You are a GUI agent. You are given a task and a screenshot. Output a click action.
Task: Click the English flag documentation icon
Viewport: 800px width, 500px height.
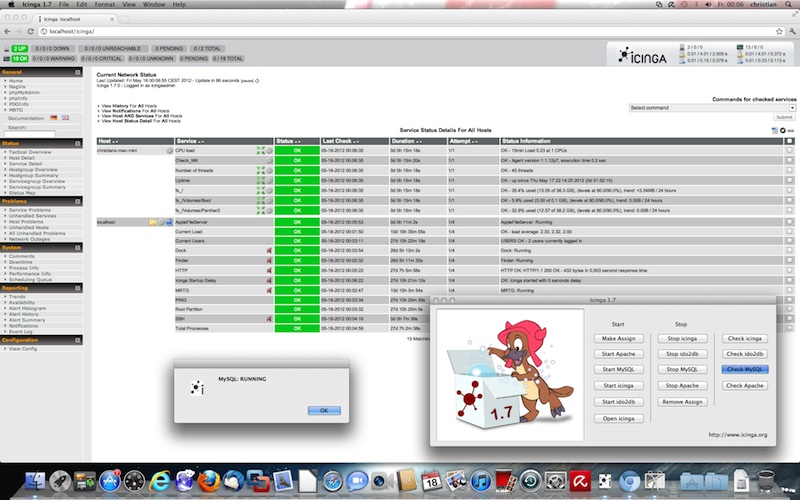65,118
